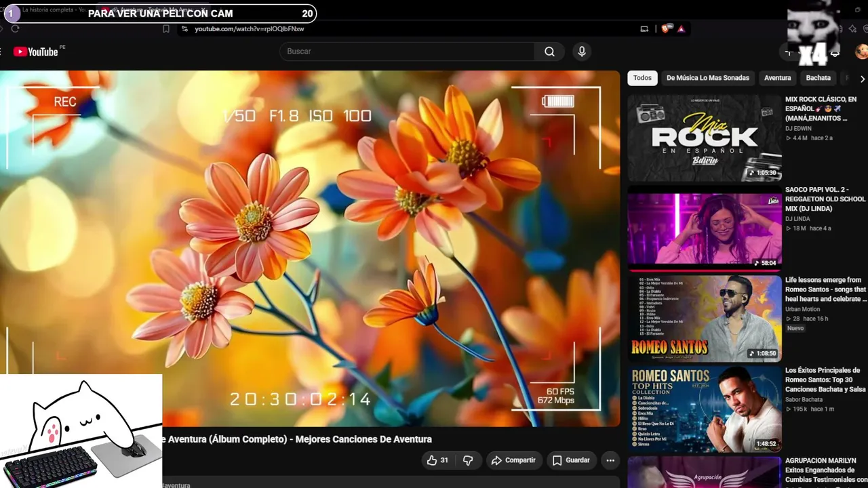868x488 pixels.
Task: Open the Brave Shields lion icon
Action: [666, 29]
